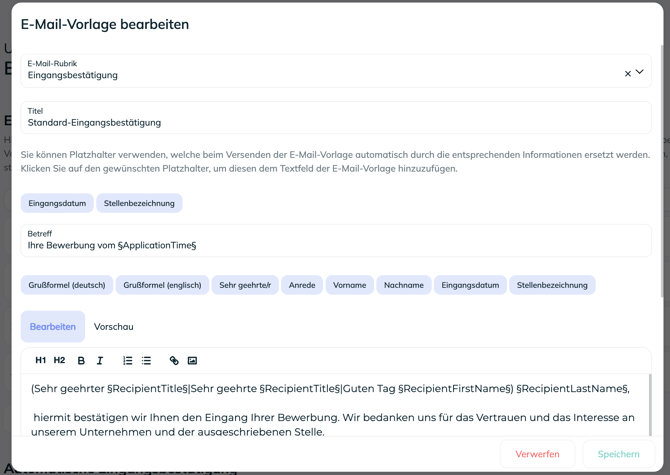670x475 pixels.
Task: Insert the Anrede placeholder
Action: pos(302,285)
